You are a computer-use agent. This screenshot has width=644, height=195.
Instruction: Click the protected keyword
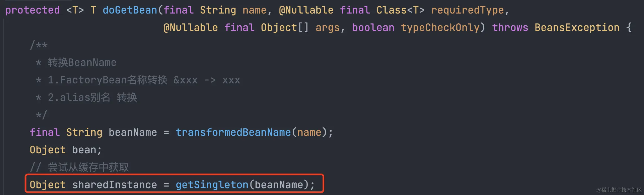(x=33, y=10)
